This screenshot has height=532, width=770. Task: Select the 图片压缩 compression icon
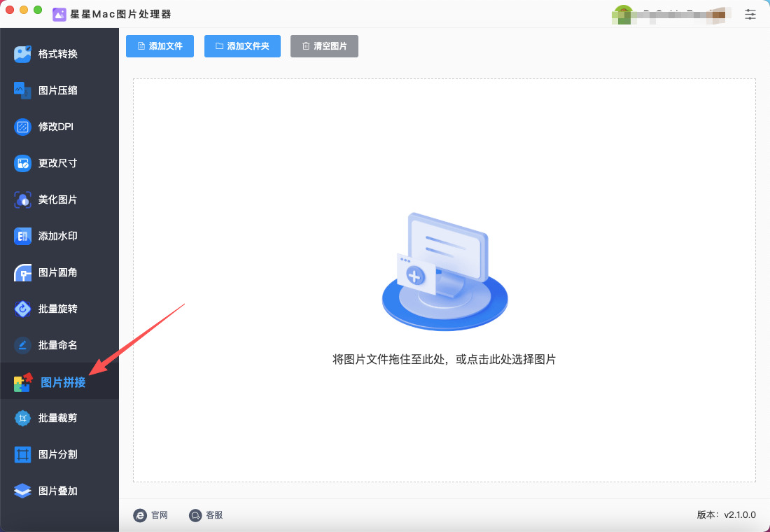pyautogui.click(x=22, y=90)
